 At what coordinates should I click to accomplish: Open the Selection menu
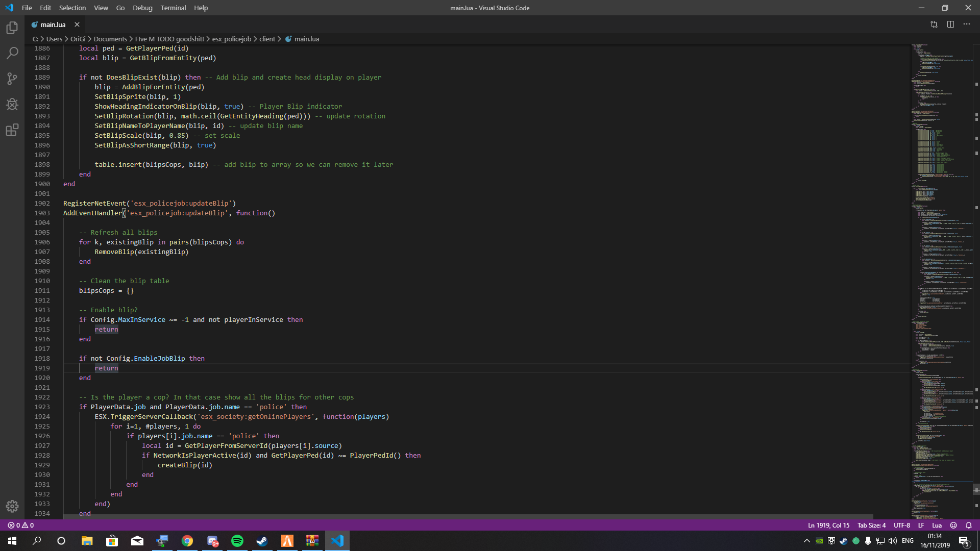pos(72,8)
